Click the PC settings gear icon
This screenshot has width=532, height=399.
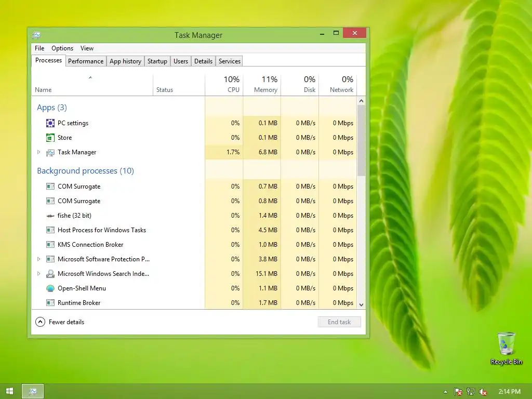point(50,123)
